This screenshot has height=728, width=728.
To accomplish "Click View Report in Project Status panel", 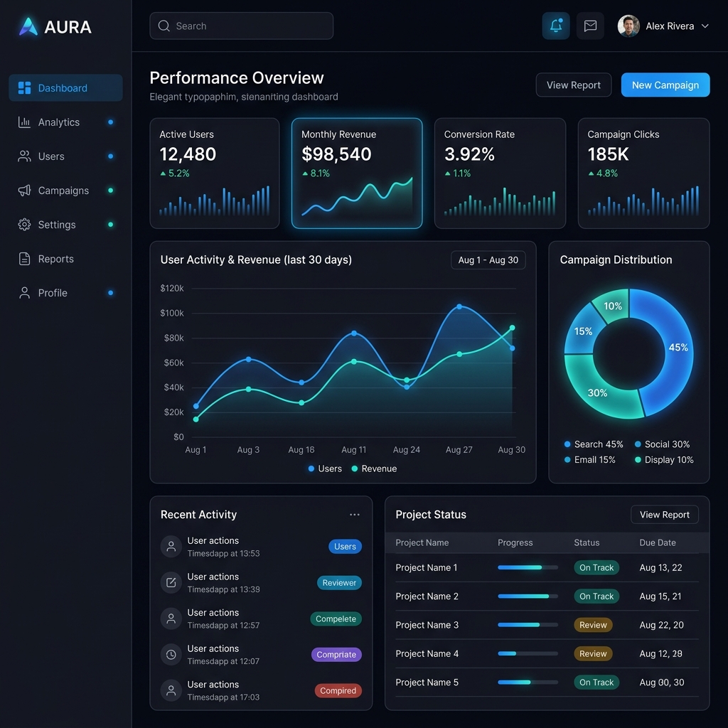I will click(665, 515).
